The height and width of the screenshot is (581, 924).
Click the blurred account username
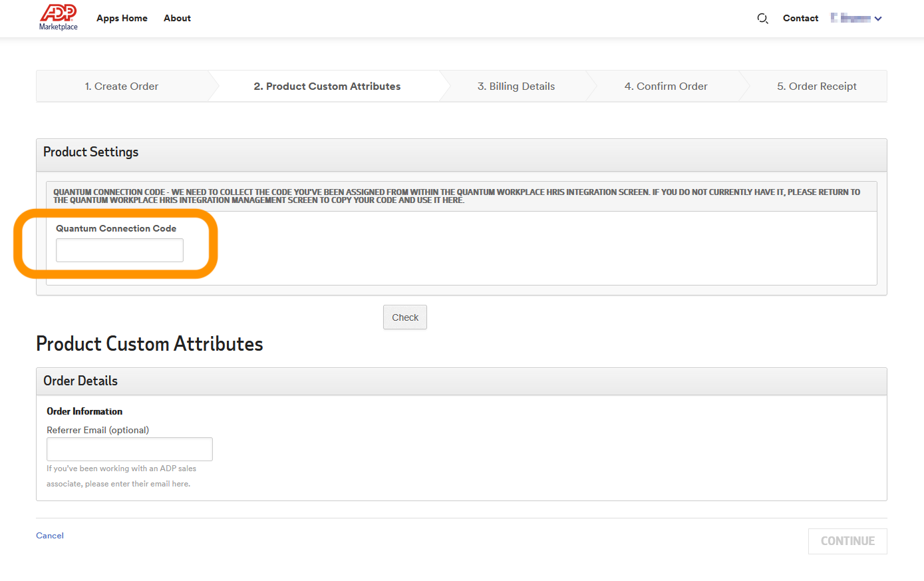click(851, 18)
